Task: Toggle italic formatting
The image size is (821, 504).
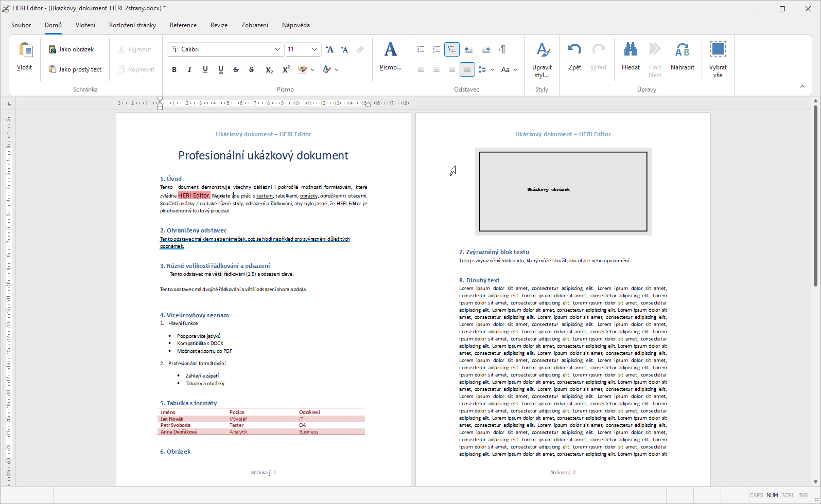Action: point(189,69)
